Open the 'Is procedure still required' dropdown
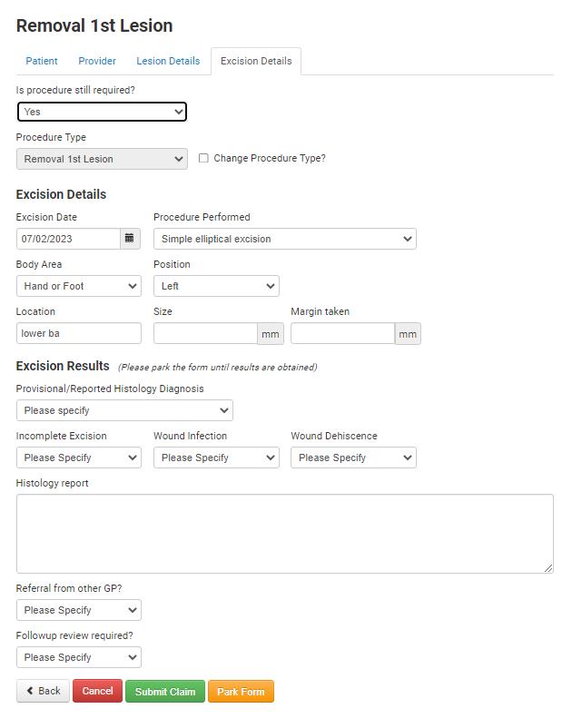 102,112
